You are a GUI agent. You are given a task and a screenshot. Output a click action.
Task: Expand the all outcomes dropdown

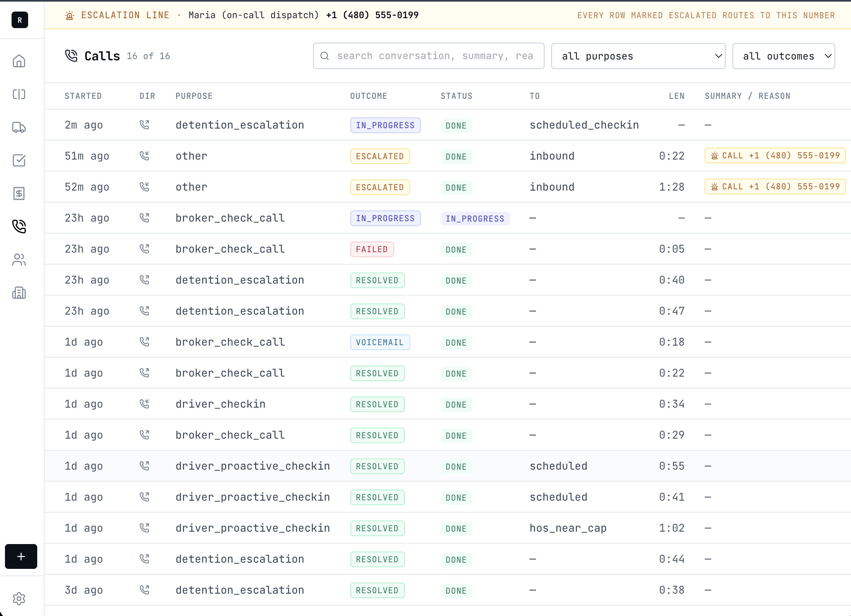(783, 56)
